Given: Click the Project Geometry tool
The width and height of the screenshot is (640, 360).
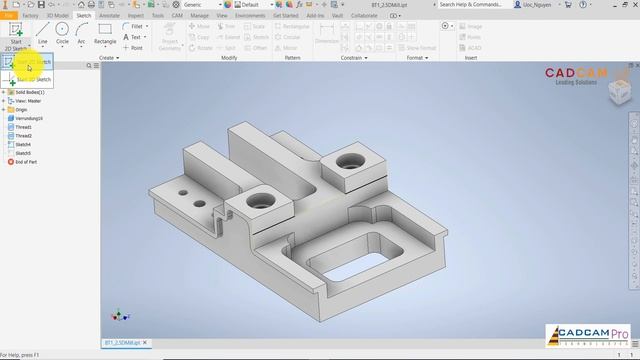Looking at the screenshot, I should point(169,37).
